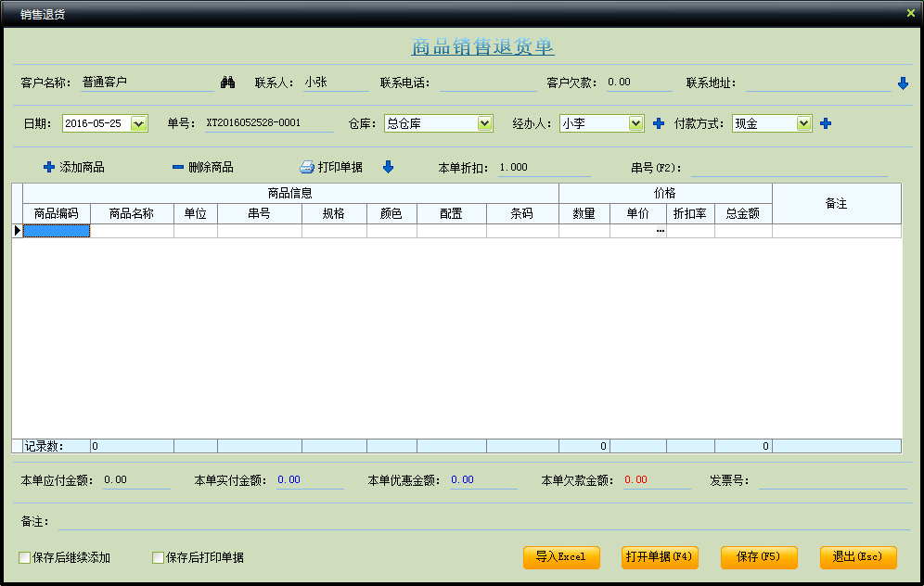Click the 备注 column header in grid
924x586 pixels.
[837, 204]
